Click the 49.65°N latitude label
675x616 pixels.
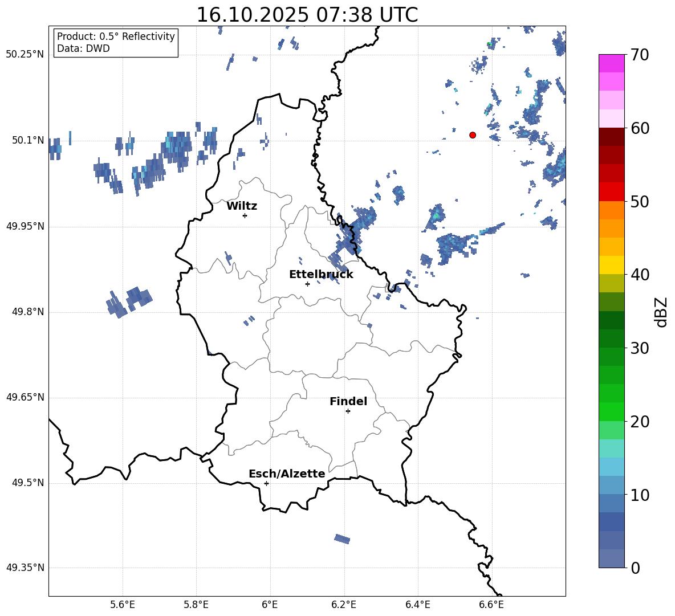pyautogui.click(x=25, y=397)
